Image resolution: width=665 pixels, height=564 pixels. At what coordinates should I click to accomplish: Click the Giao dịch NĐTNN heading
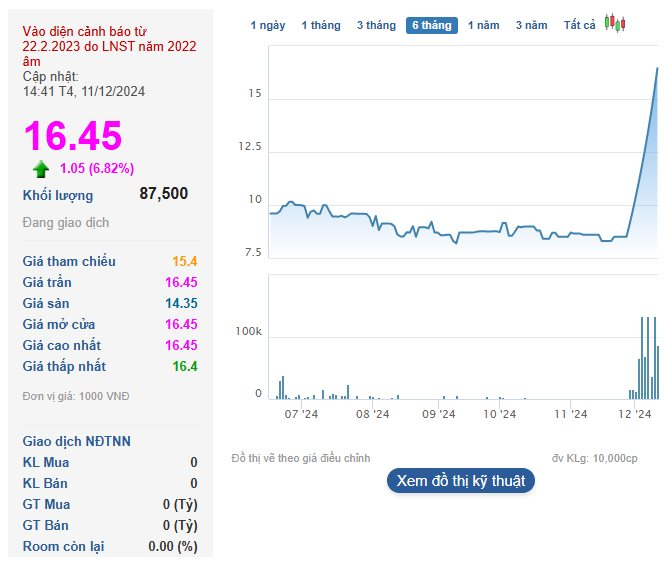77,441
